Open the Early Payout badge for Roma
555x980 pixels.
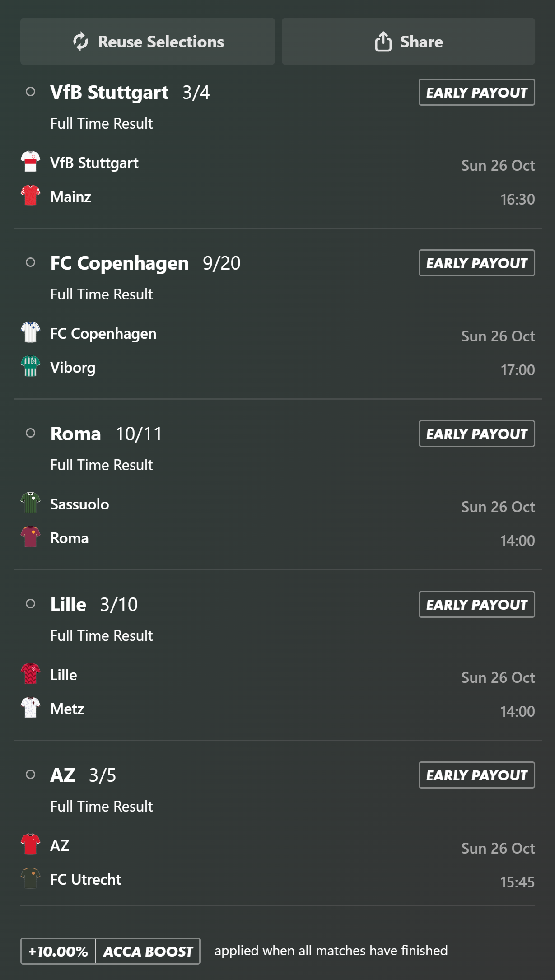click(x=476, y=434)
